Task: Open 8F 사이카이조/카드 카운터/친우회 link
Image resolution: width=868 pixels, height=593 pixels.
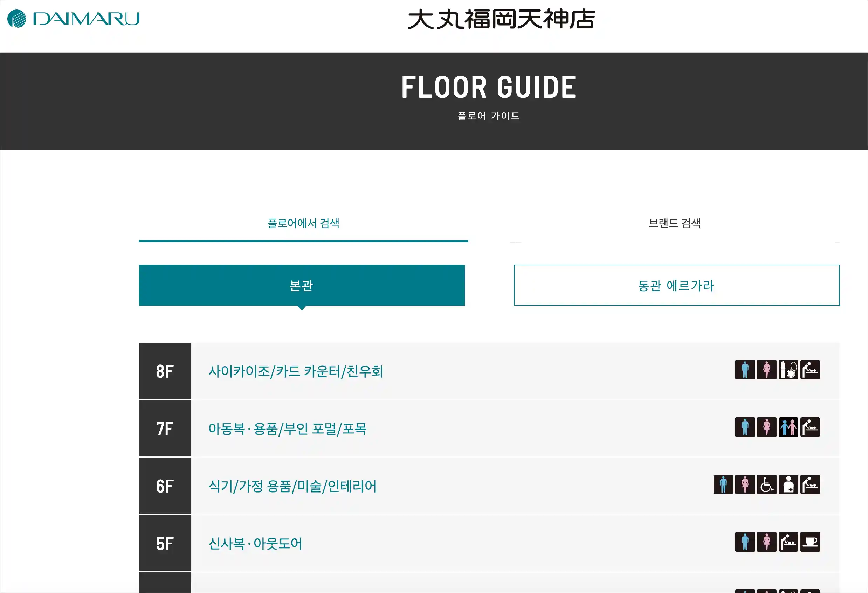Action: point(295,371)
